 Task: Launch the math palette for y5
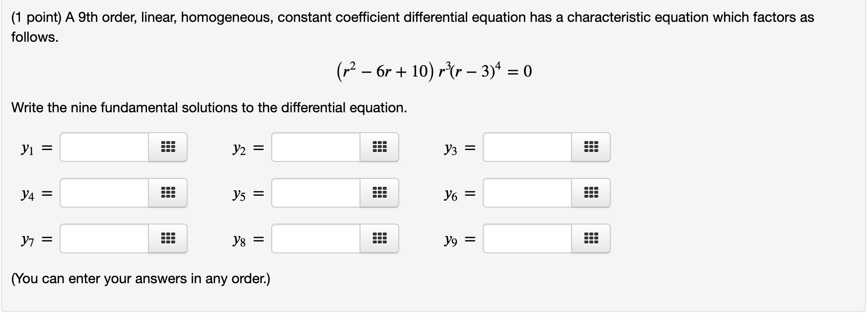coord(380,193)
